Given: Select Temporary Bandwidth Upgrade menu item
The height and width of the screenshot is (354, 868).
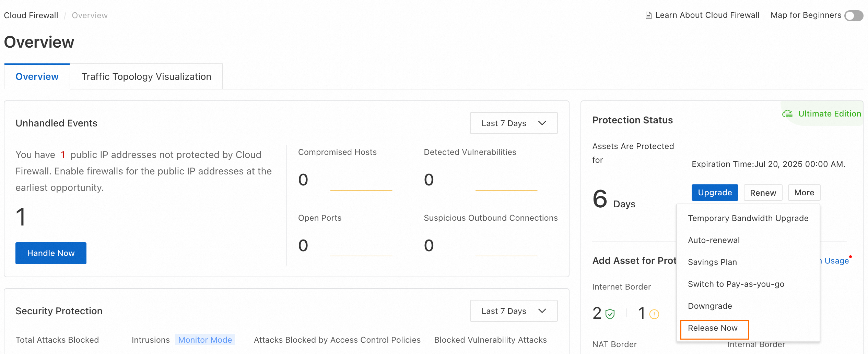Looking at the screenshot, I should (x=748, y=218).
